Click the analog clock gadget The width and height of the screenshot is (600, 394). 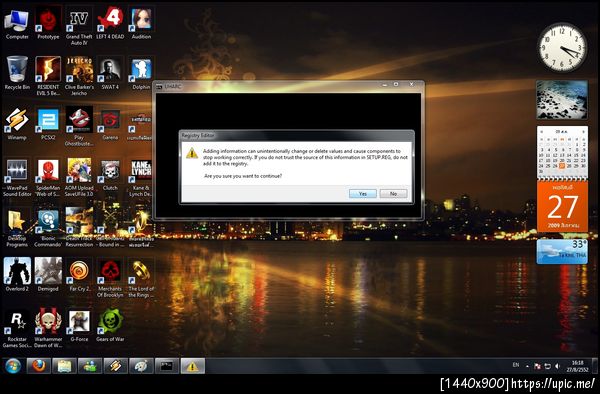click(562, 47)
